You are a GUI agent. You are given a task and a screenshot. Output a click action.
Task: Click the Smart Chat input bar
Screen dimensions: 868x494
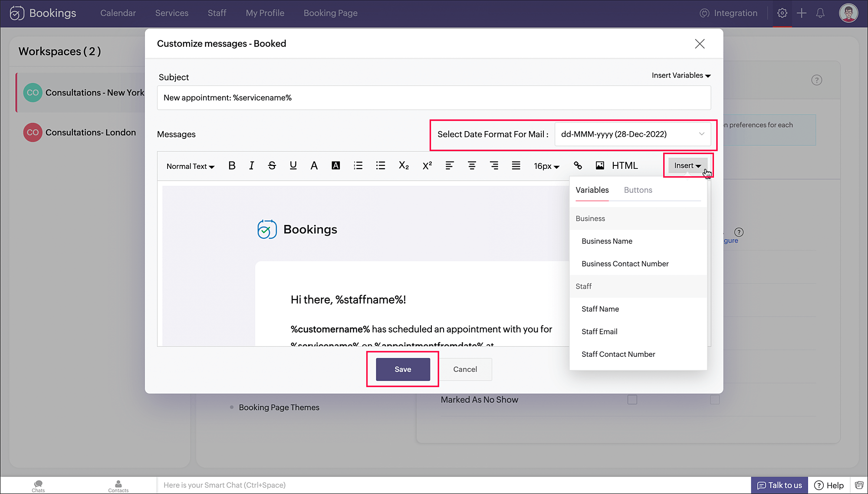click(x=454, y=485)
